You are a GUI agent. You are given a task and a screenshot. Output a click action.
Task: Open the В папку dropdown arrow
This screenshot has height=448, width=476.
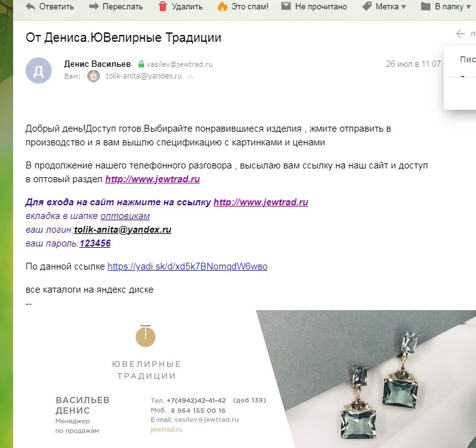(x=469, y=7)
